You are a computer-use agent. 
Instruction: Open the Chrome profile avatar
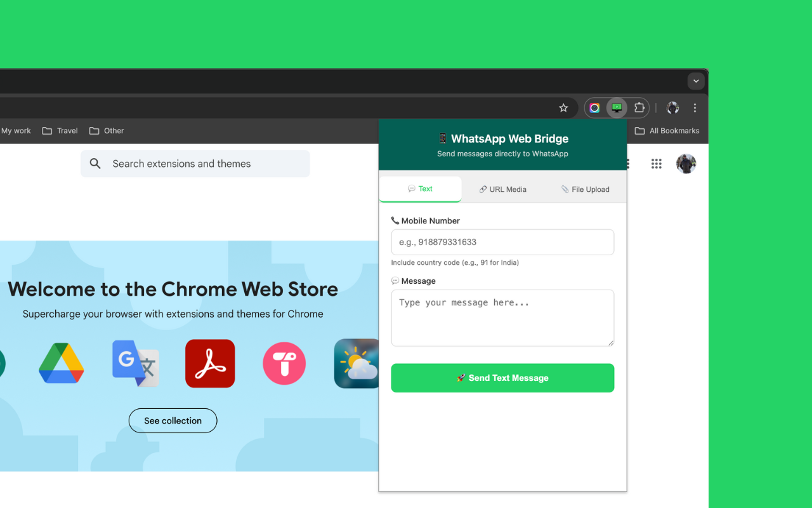672,107
